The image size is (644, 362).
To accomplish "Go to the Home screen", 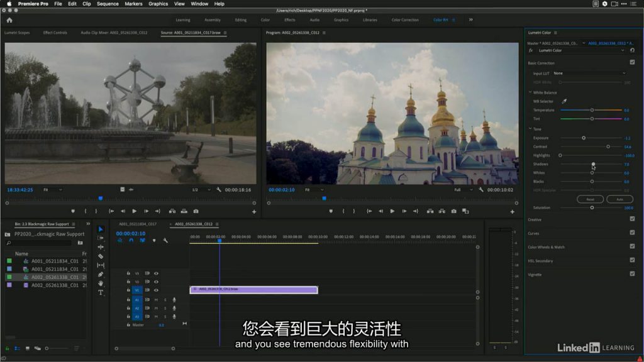I will click(9, 20).
